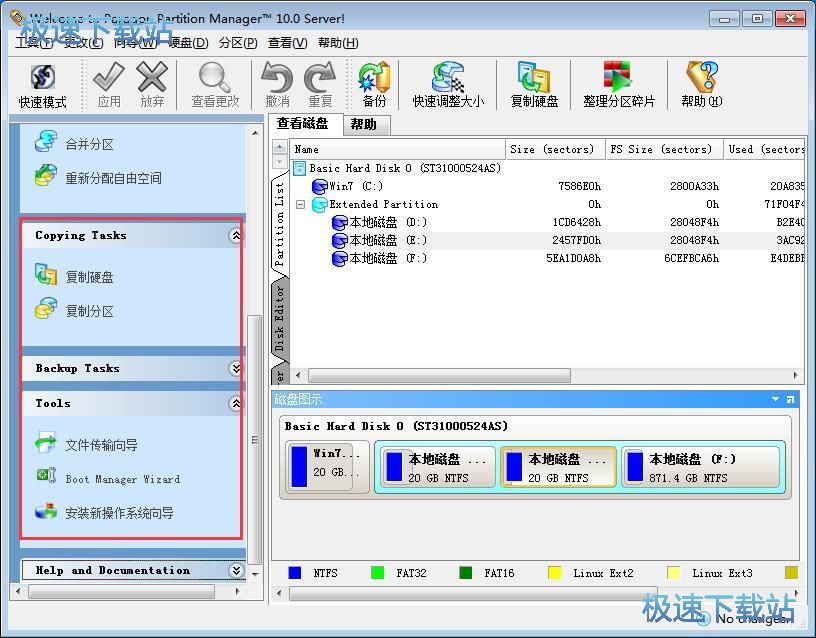Open the 查看(V) menu
Viewport: 816px width, 638px height.
[x=288, y=43]
